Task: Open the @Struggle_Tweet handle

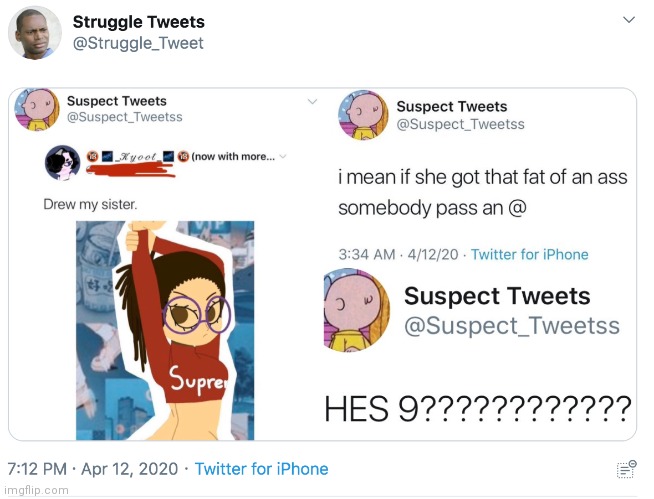Action: tap(138, 43)
